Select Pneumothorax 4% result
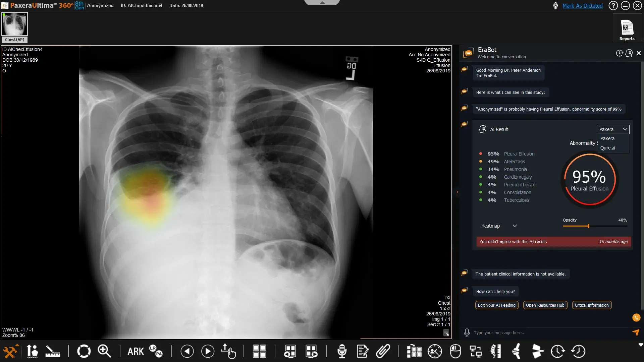Screen dimensions: 644x362 point(506,185)
